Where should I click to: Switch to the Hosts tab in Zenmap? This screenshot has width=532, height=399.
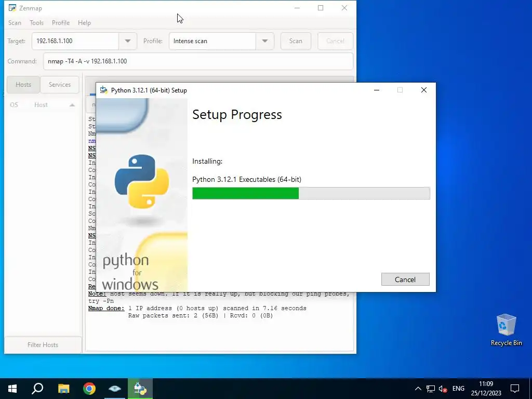point(23,85)
